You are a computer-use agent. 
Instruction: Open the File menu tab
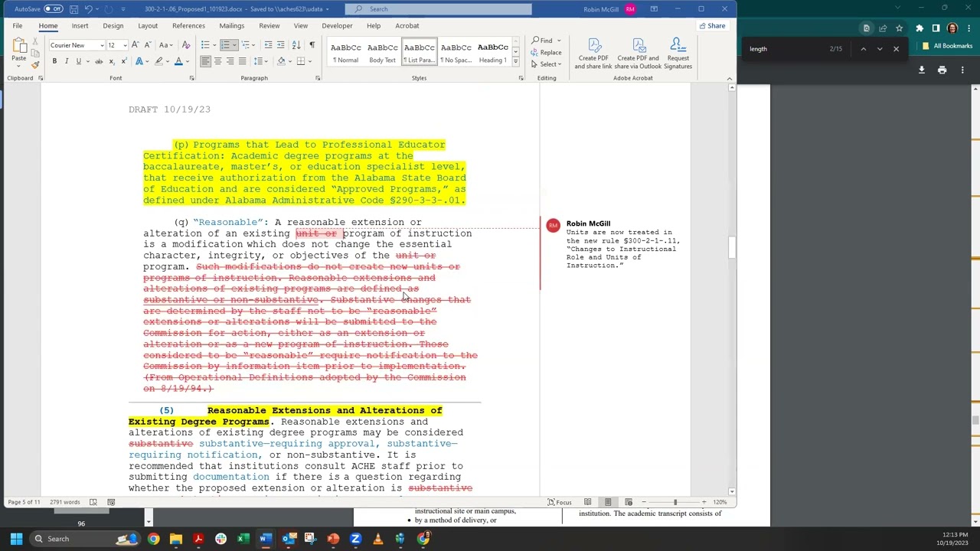click(x=17, y=26)
